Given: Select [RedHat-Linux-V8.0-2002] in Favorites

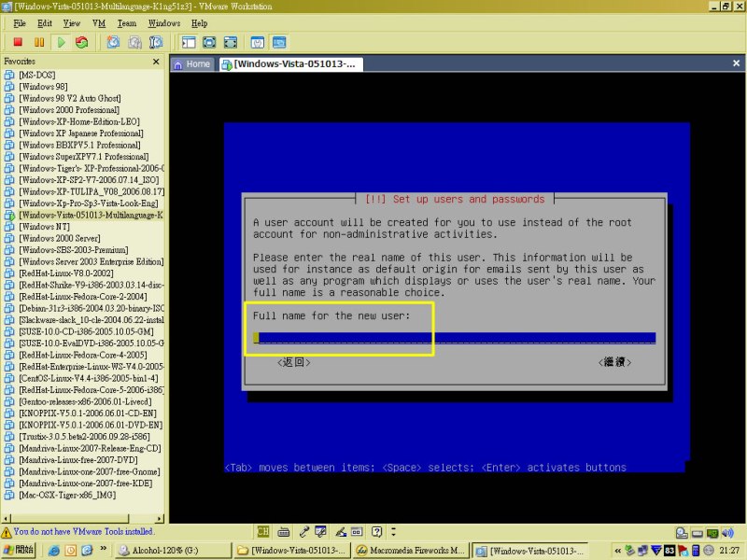Looking at the screenshot, I should point(65,273).
